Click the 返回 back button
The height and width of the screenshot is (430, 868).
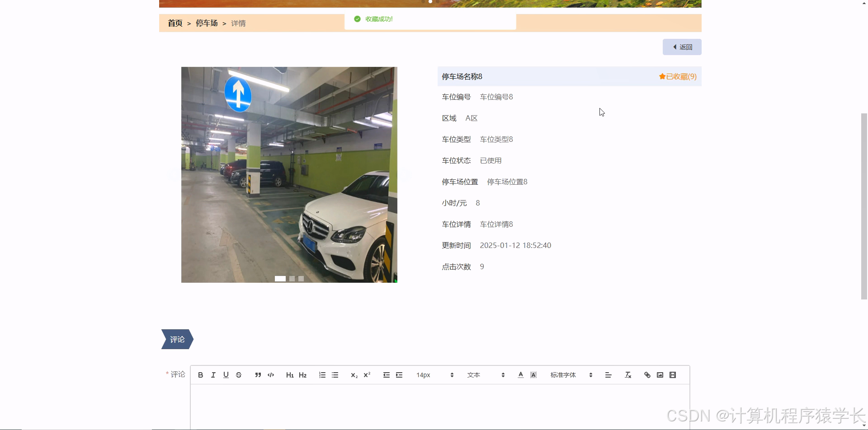682,47
